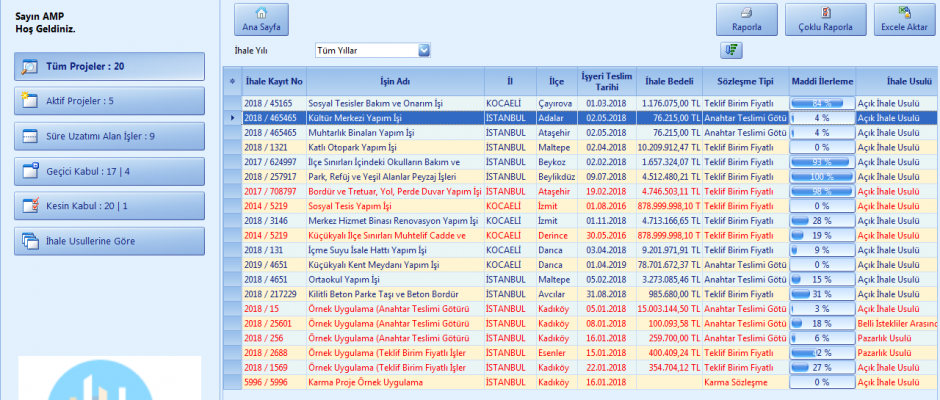Screen dimensions: 940x400
Task: Click the Tüm Projeler sidebar icon
Action: [29, 67]
